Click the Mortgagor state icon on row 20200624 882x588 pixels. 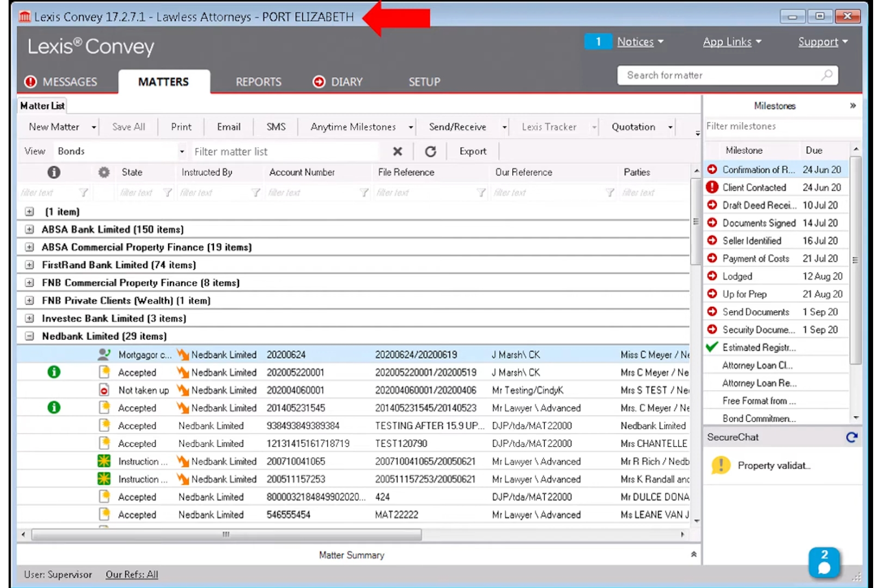point(104,354)
